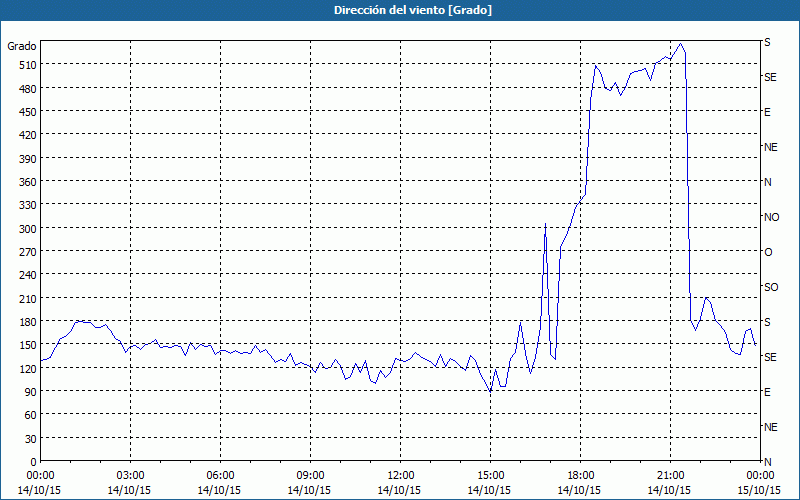This screenshot has height=500, width=800.
Task: Select the 'E' compass label level with 90
Action: [767, 392]
